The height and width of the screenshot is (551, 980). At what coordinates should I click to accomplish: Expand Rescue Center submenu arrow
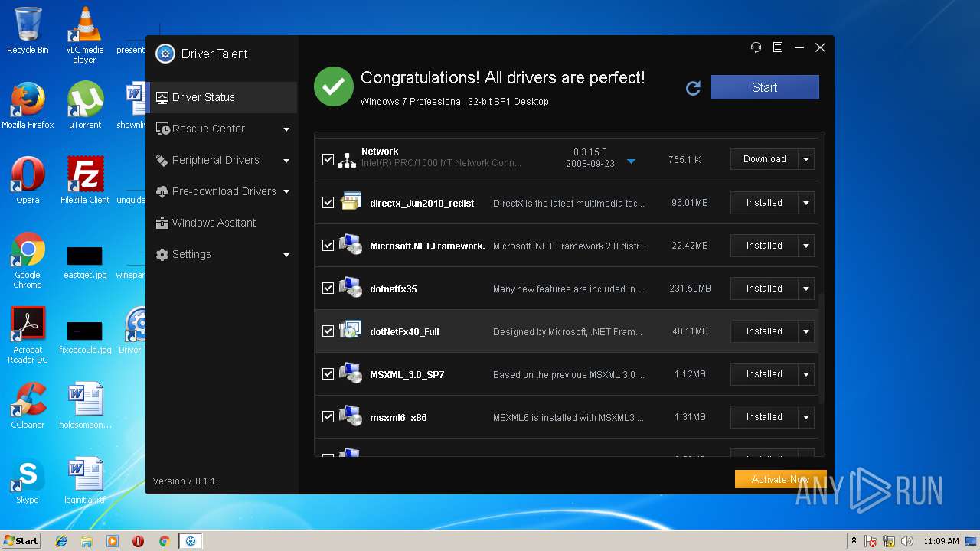(286, 129)
